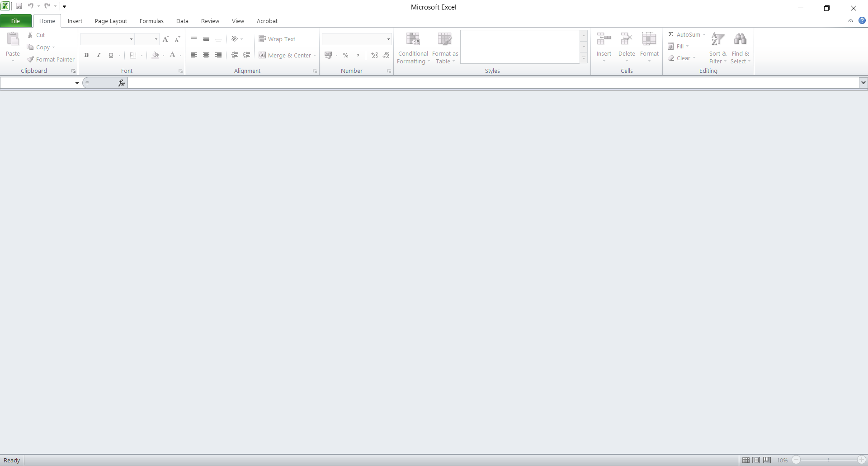
Task: Switch to Page Layout view in status bar
Action: (756, 460)
